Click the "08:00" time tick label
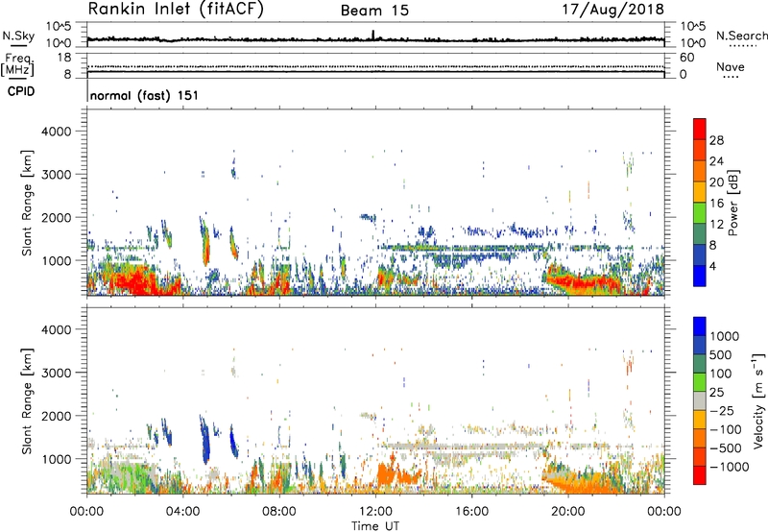 click(x=279, y=512)
